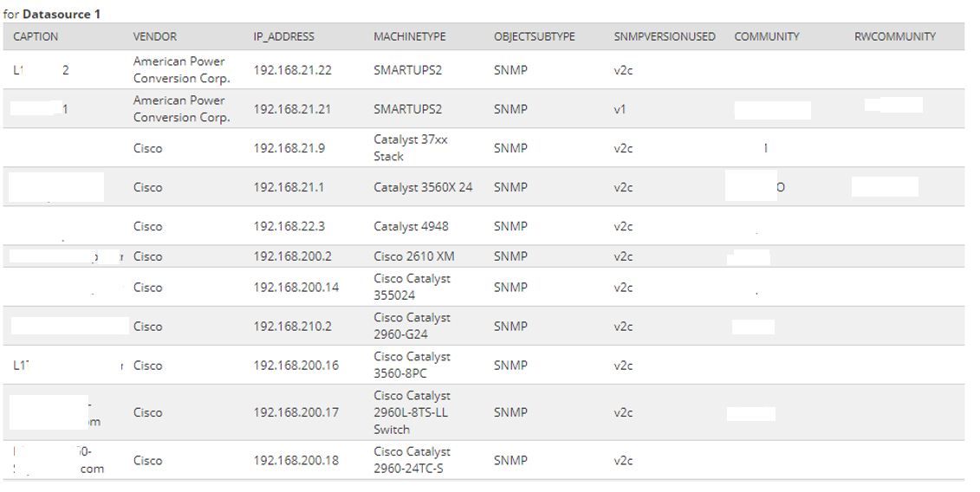
Task: Select the 192.168.210.2 IP address
Action: click(x=292, y=327)
